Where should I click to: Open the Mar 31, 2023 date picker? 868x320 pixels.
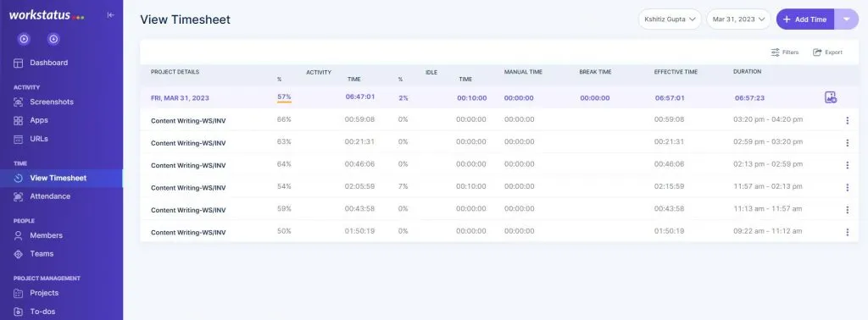(x=738, y=19)
